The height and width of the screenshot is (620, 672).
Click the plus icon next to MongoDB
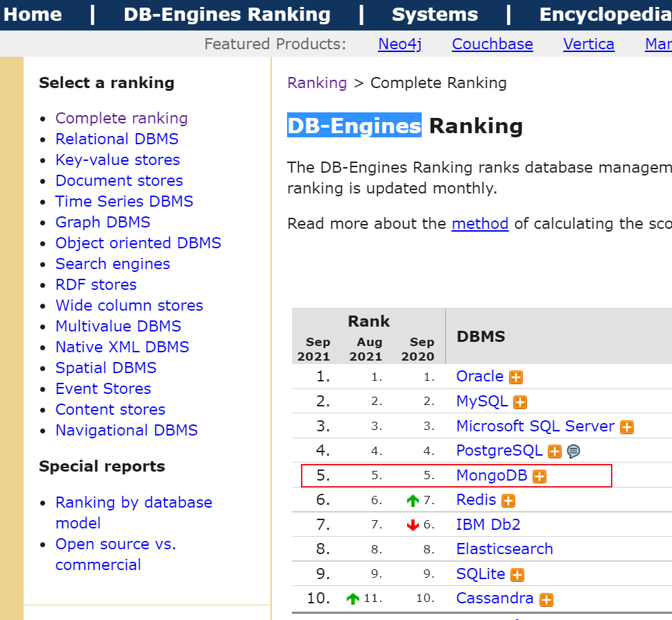[x=539, y=476]
